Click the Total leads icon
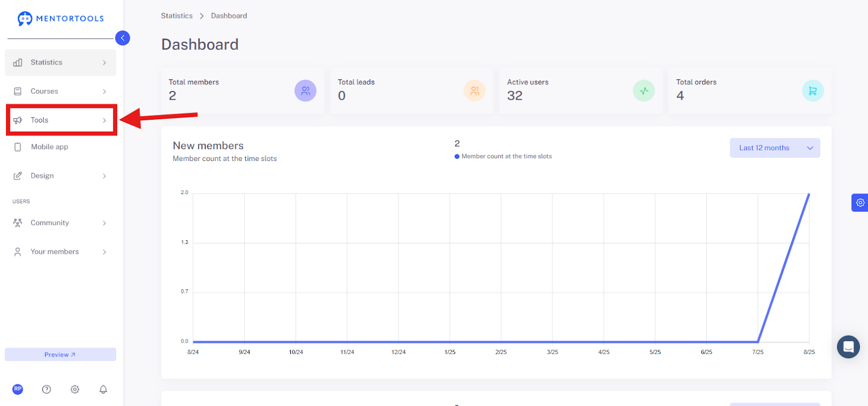 tap(475, 91)
